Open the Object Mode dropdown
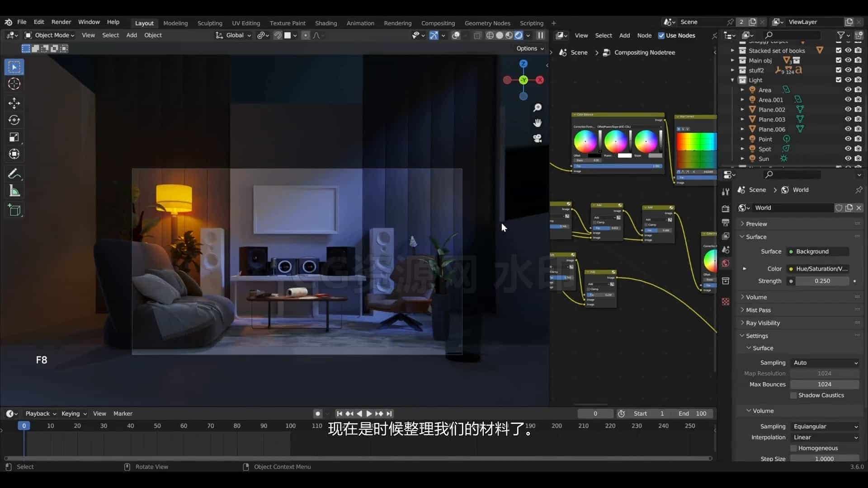The image size is (868, 488). [x=49, y=35]
